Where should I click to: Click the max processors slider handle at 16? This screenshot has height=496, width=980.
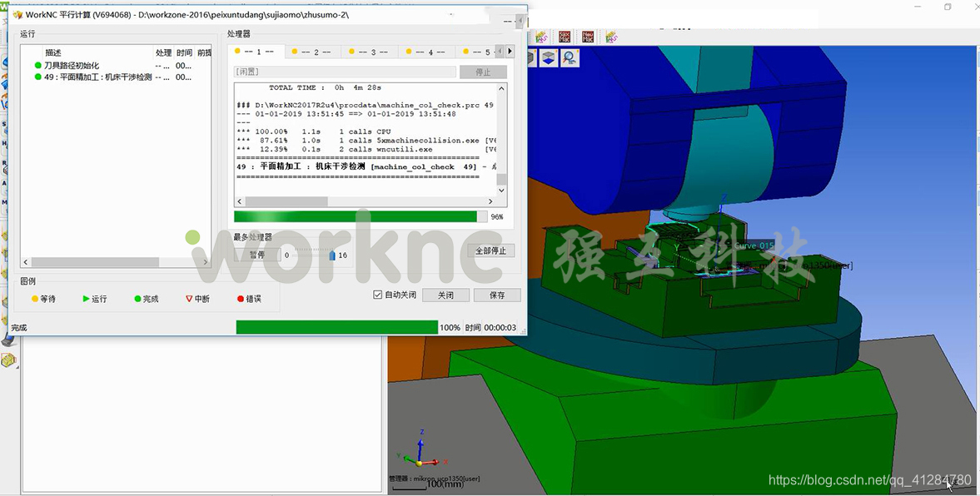332,255
